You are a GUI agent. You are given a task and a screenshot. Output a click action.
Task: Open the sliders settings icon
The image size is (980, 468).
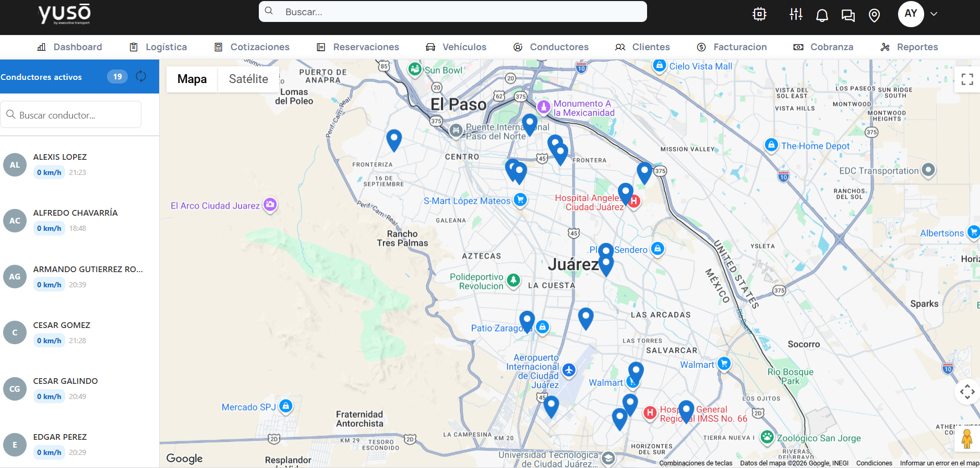pyautogui.click(x=796, y=14)
